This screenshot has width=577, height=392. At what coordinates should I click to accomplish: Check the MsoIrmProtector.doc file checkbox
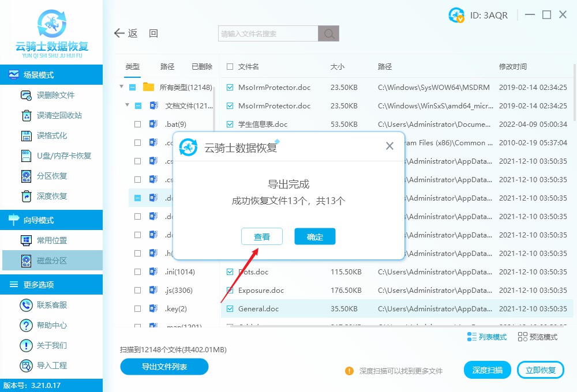tap(229, 88)
